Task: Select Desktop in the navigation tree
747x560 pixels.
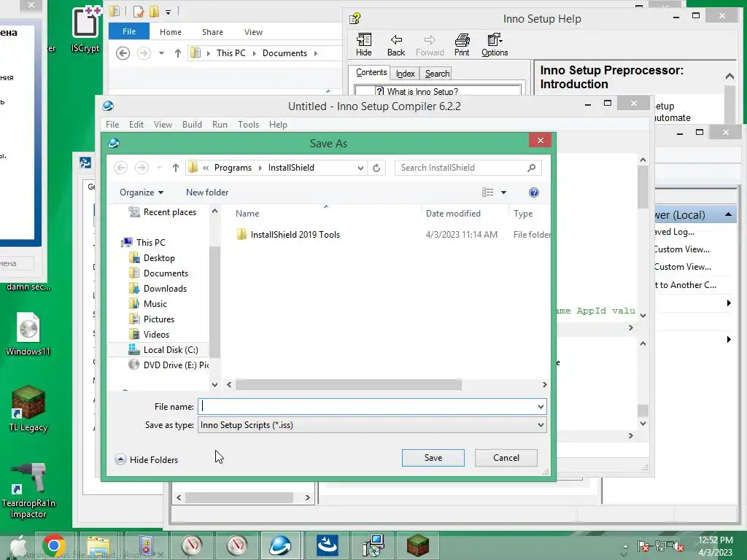Action: pyautogui.click(x=159, y=257)
